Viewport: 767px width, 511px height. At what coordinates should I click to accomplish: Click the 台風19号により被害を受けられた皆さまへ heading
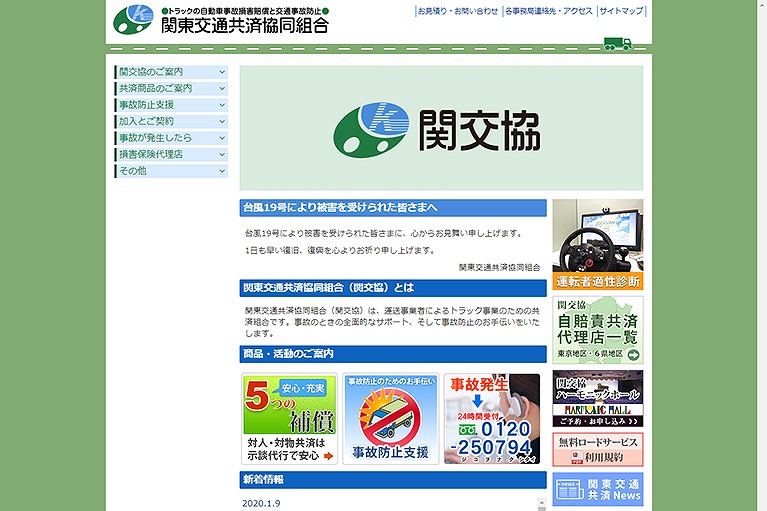[393, 208]
